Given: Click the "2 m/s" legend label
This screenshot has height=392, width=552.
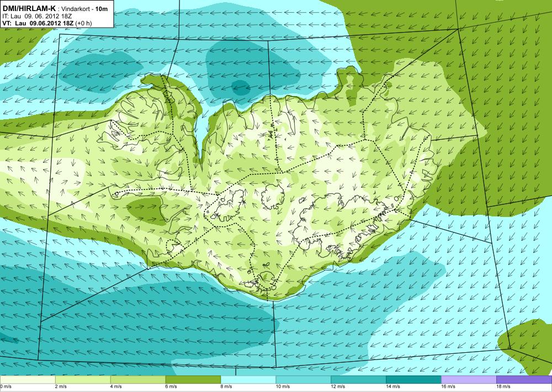Looking at the screenshot, I should [x=61, y=386].
